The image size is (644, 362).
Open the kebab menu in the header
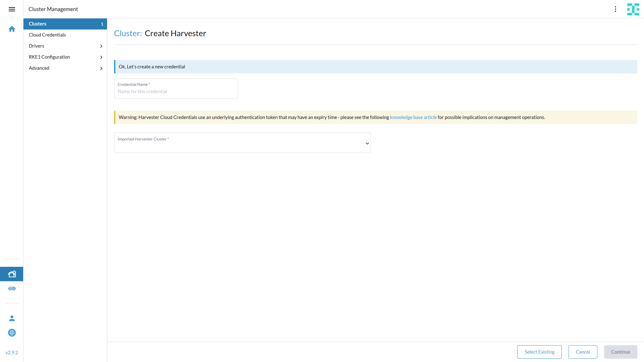point(615,9)
